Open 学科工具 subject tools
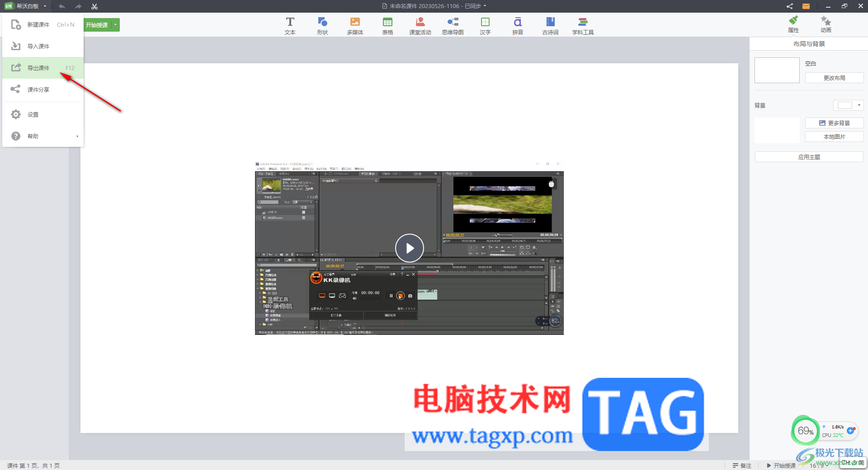The width and height of the screenshot is (868, 470). point(583,26)
